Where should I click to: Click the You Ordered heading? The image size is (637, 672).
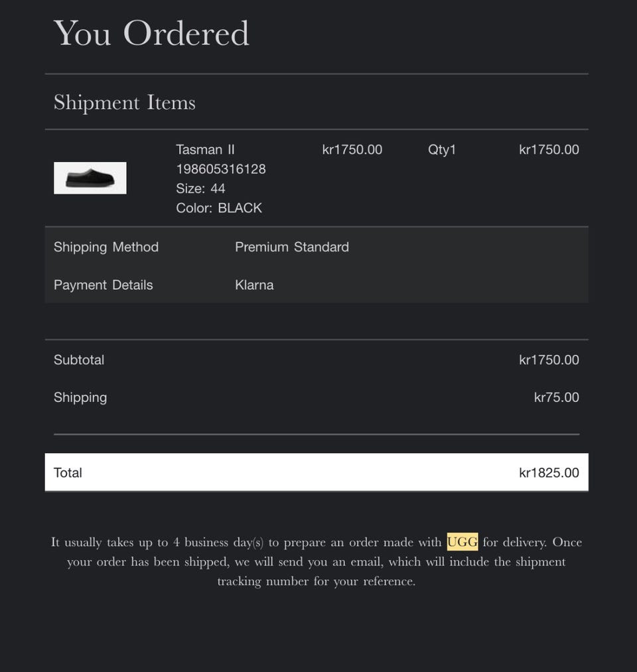point(151,33)
